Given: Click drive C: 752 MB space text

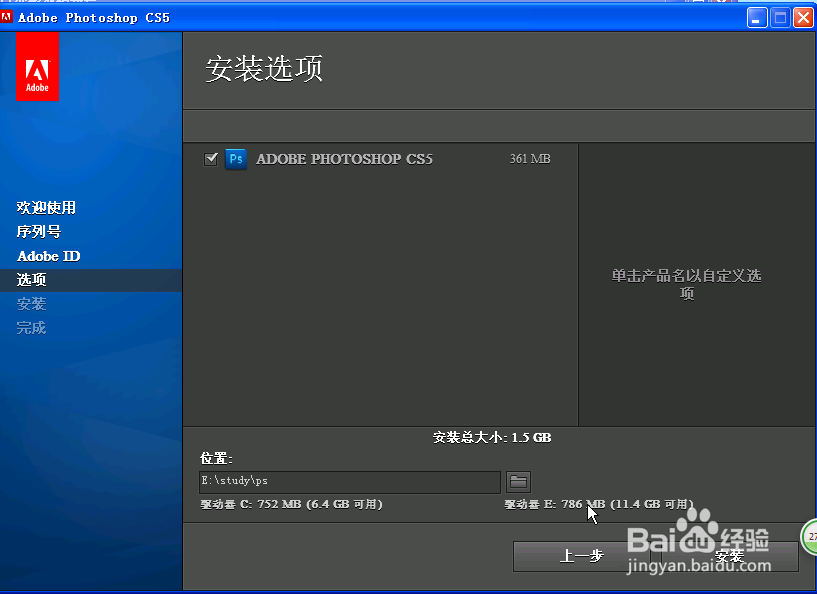Looking at the screenshot, I should click(x=292, y=504).
